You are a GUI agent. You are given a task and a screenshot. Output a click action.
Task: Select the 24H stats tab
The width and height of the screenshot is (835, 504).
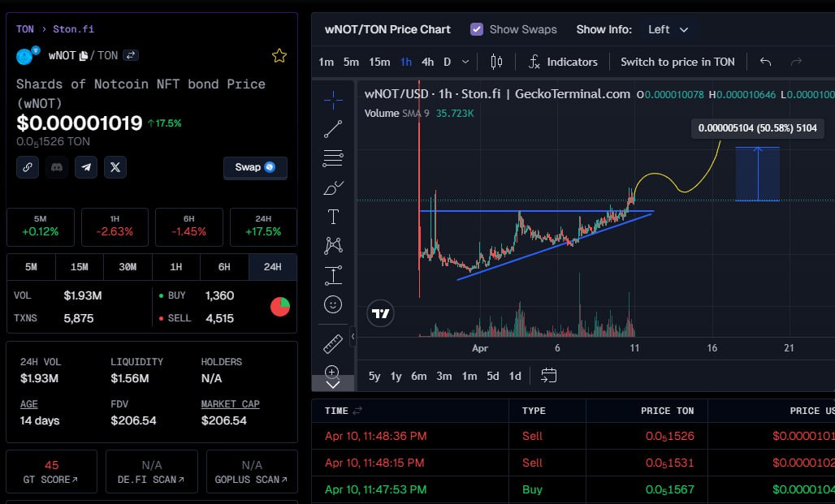(x=273, y=267)
